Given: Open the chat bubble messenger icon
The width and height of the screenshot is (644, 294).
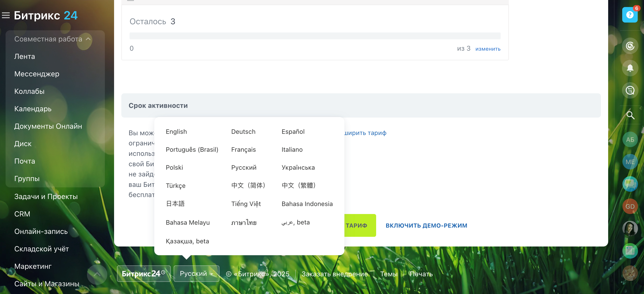Looking at the screenshot, I should 630,90.
